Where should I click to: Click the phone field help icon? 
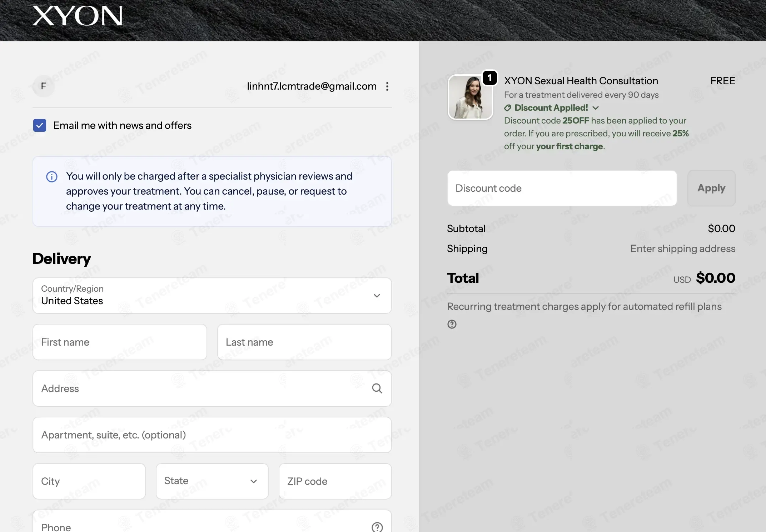pyautogui.click(x=377, y=527)
